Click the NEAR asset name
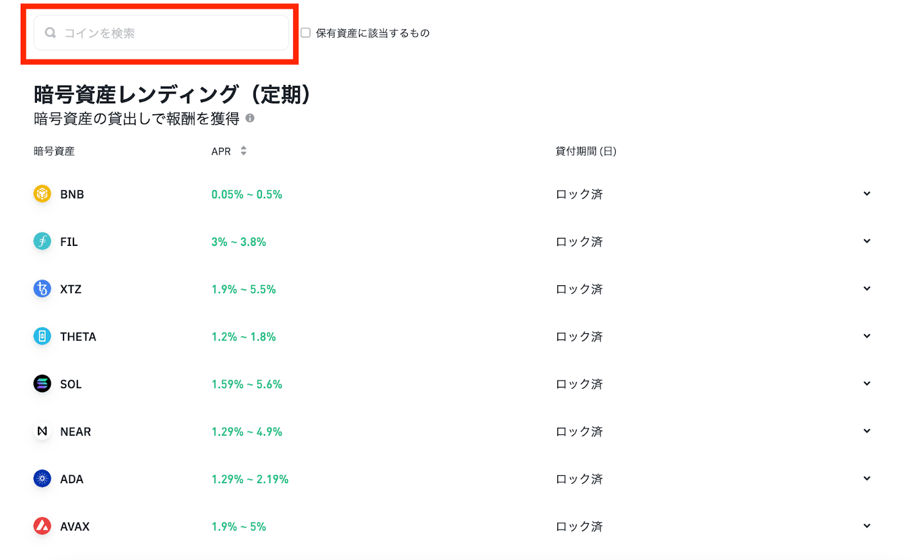Image resolution: width=924 pixels, height=560 pixels. click(x=76, y=432)
